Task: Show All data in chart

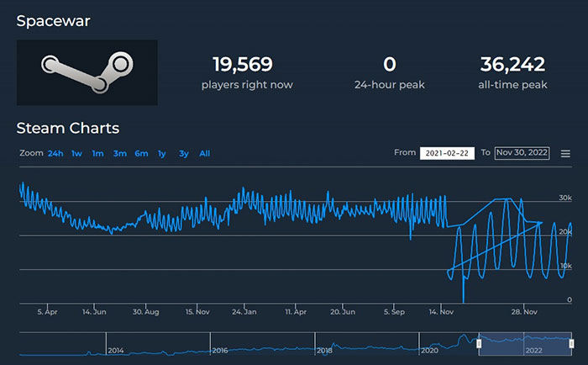Action: click(204, 153)
